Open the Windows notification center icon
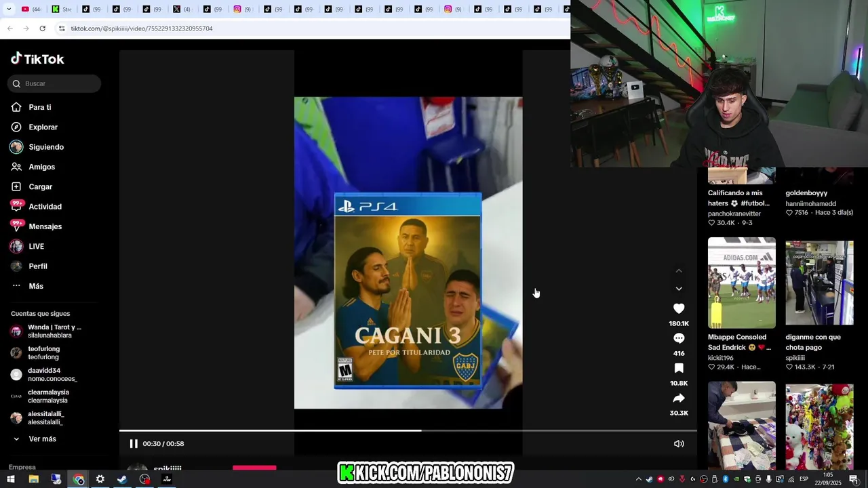This screenshot has width=868, height=488. click(854, 479)
